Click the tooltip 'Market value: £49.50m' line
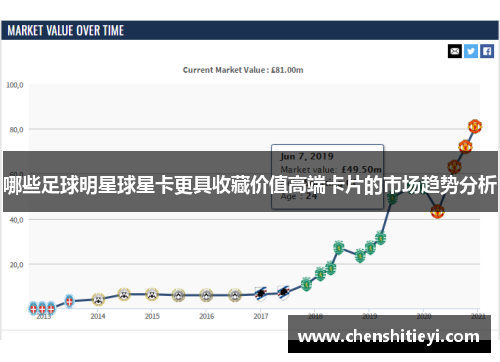500x362 pixels. [331, 169]
